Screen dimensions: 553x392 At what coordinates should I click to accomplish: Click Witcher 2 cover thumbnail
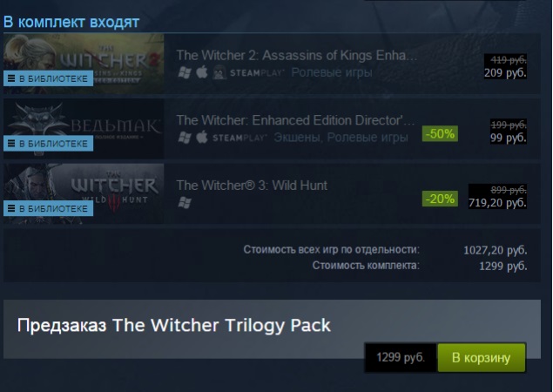tap(84, 64)
